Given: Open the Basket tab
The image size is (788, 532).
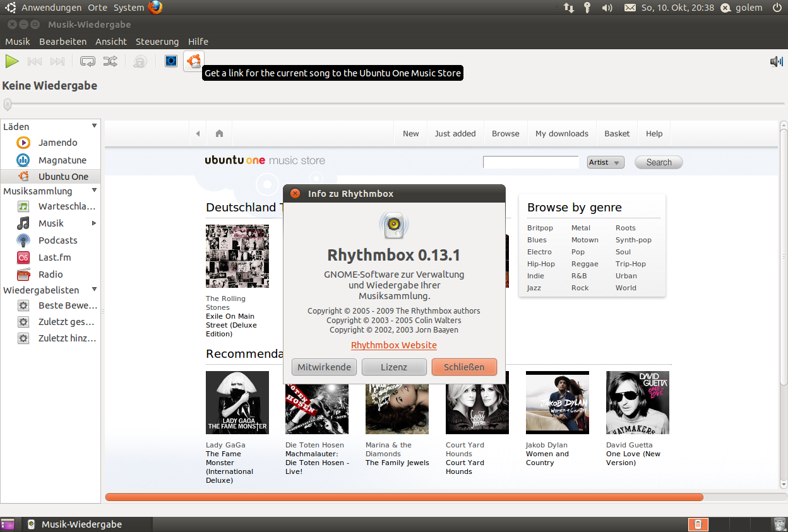Looking at the screenshot, I should pos(617,134).
